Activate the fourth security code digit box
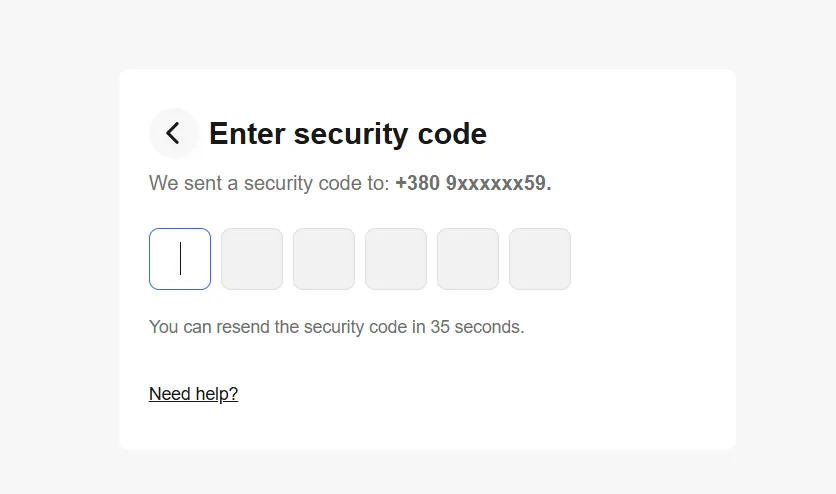 click(396, 259)
